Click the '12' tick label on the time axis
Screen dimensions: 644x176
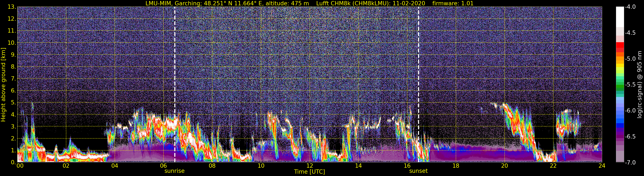coord(310,166)
